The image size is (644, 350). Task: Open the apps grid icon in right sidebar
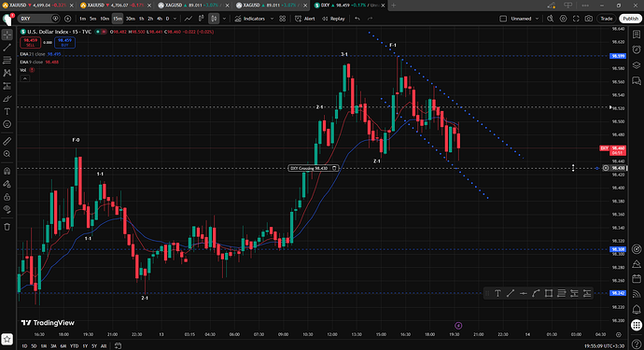point(637,325)
